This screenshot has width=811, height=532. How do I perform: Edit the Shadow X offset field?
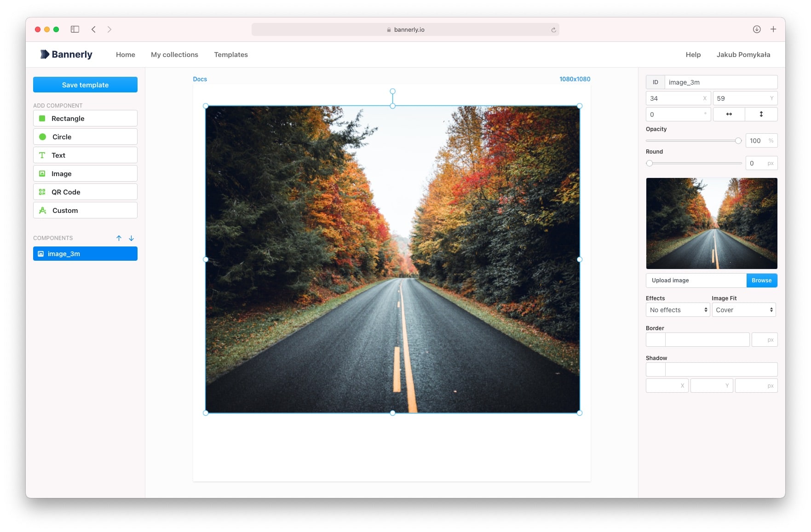point(667,386)
